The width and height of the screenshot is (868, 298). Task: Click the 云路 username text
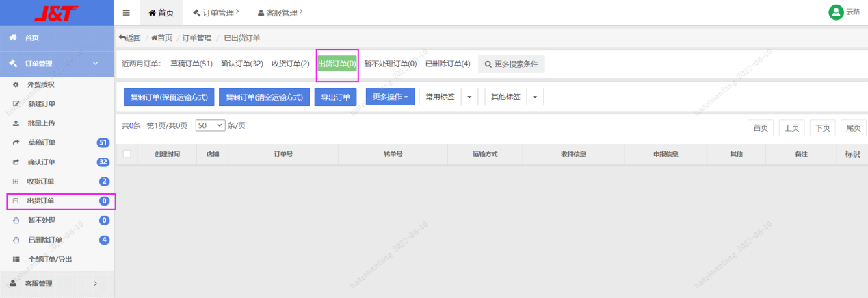point(853,12)
